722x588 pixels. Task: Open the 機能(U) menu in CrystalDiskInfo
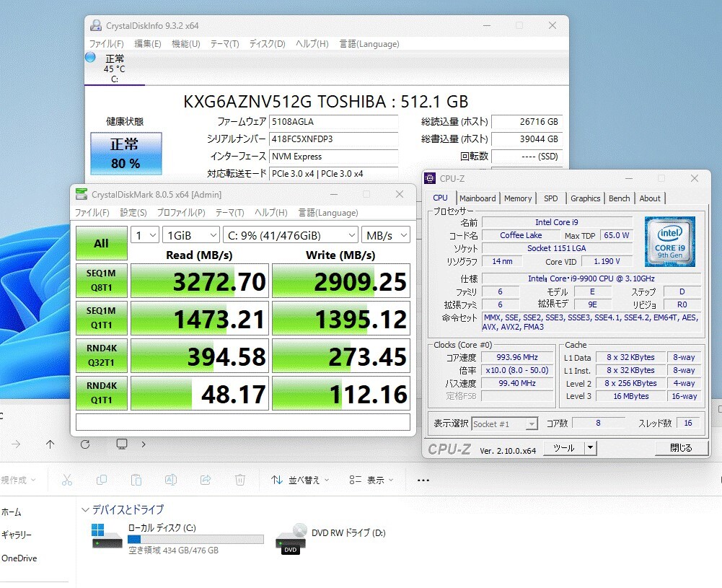pos(186,44)
